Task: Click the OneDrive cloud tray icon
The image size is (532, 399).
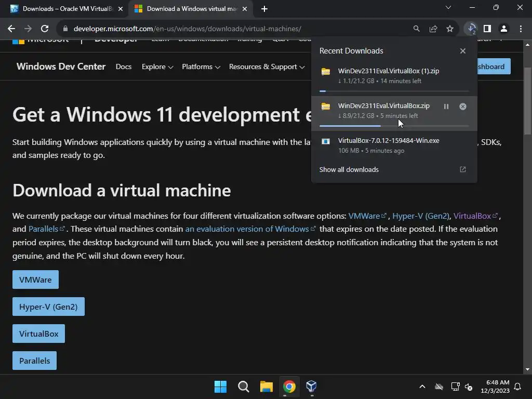Action: click(439, 387)
